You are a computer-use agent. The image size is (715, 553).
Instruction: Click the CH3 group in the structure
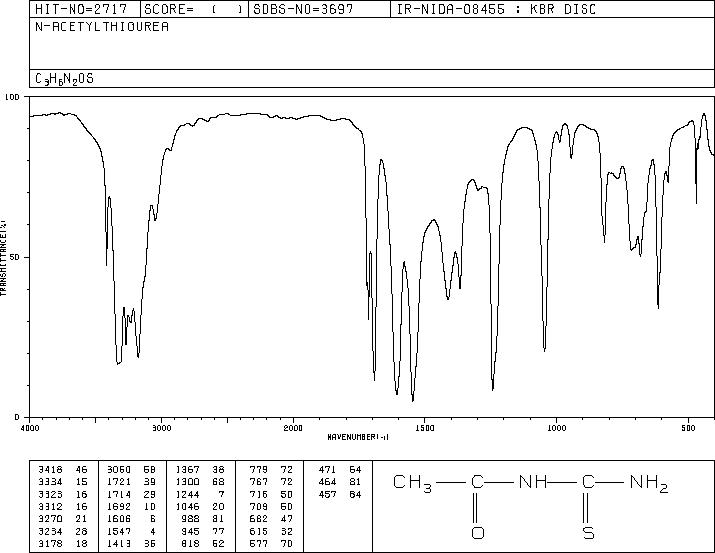412,483
